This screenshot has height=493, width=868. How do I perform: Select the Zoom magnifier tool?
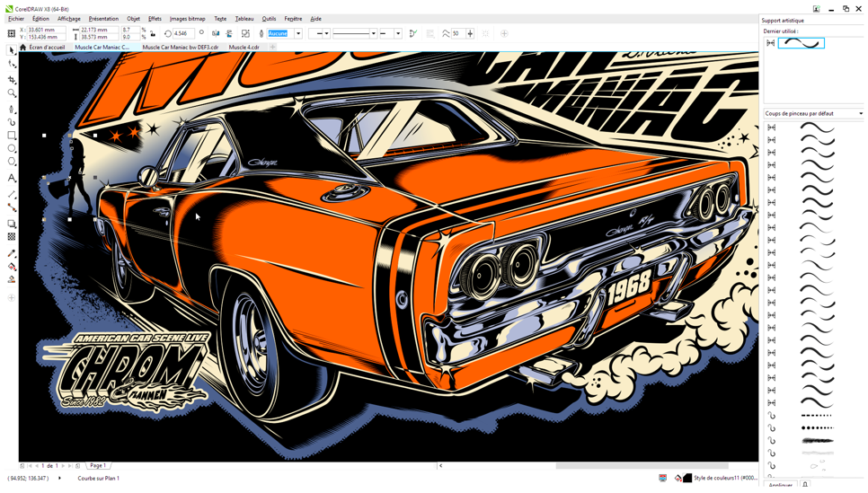[12, 93]
